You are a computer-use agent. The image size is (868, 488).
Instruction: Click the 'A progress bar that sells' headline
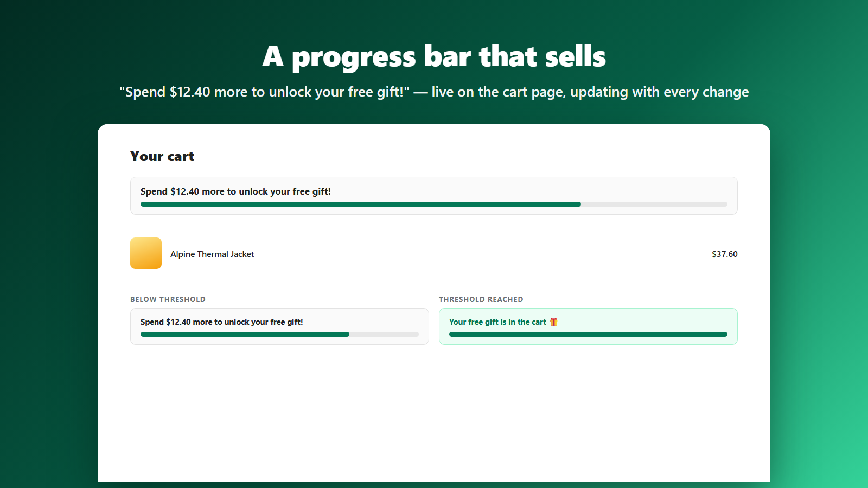pos(434,56)
